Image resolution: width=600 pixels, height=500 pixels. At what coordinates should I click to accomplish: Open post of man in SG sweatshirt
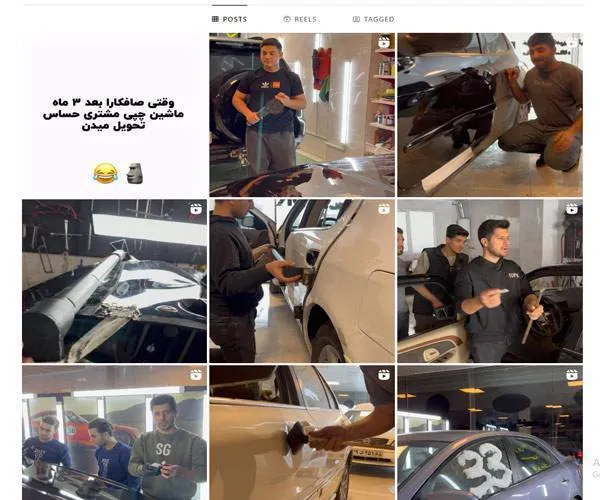pos(114,433)
